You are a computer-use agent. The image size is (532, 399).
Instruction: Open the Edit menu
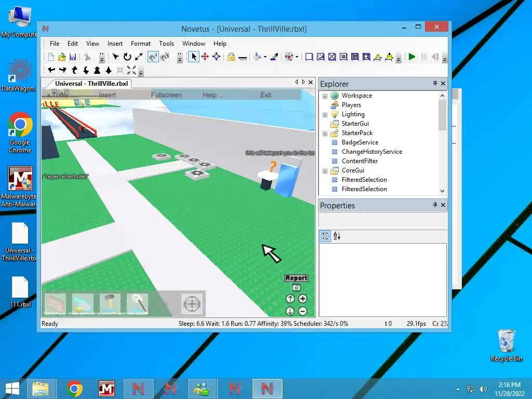point(73,44)
